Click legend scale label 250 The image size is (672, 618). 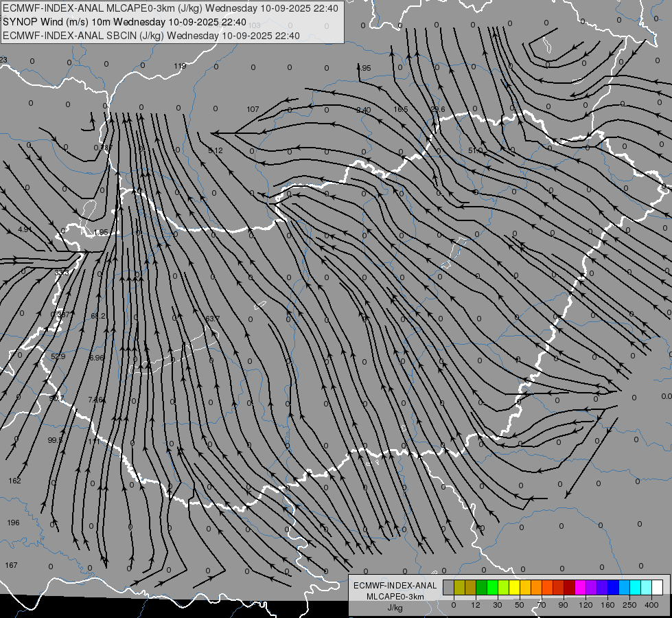(x=629, y=605)
